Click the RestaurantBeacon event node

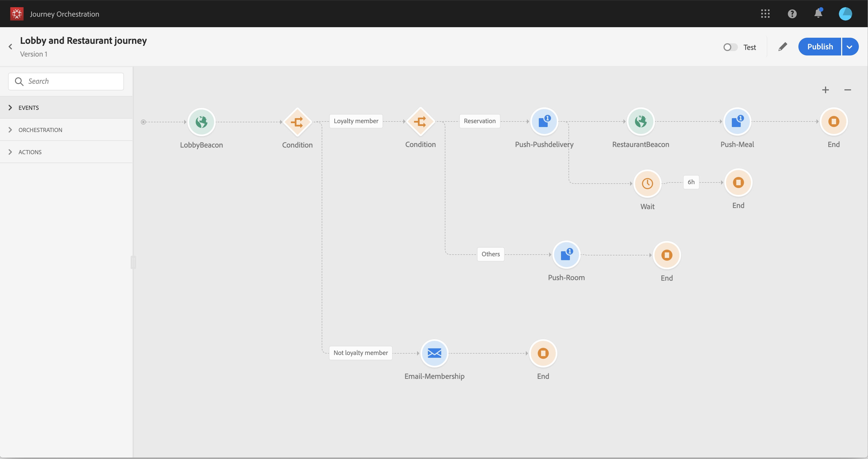[x=641, y=122]
